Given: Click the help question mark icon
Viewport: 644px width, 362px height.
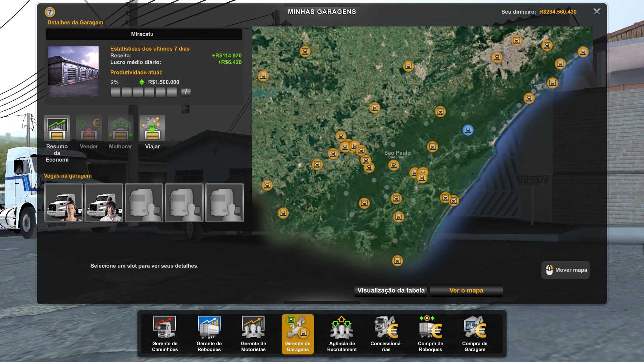Looking at the screenshot, I should [x=50, y=12].
